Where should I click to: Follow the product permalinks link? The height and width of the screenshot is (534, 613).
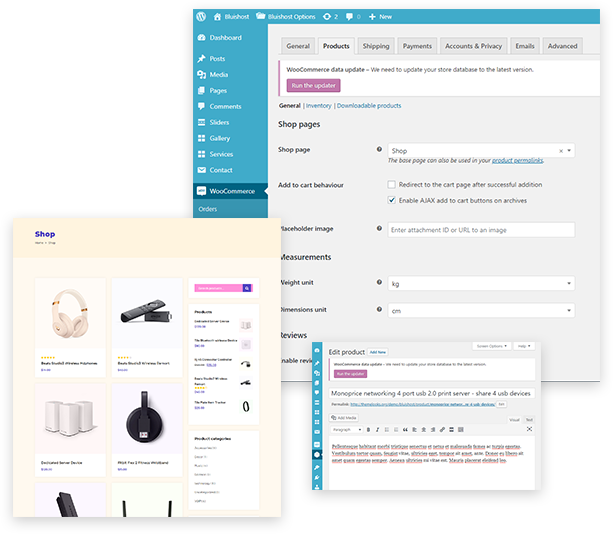[517, 161]
